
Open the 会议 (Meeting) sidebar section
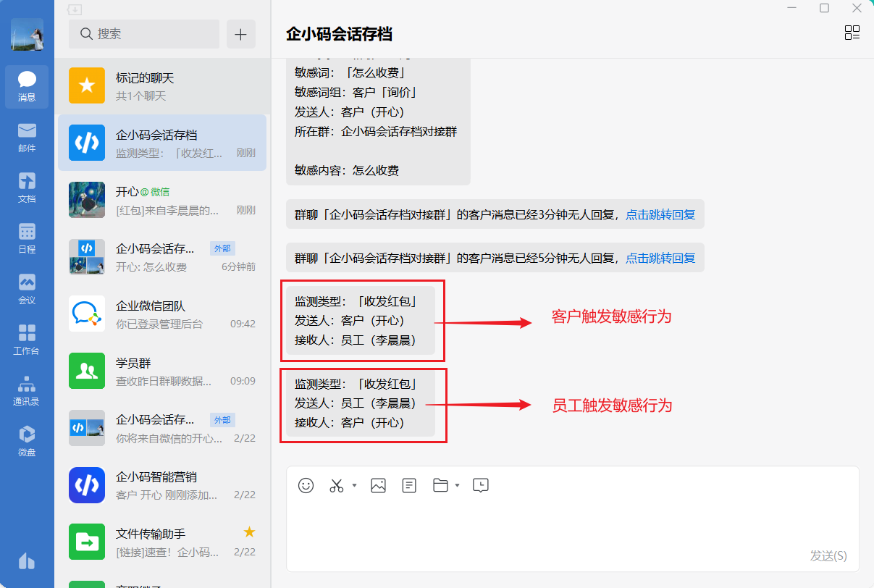click(27, 290)
